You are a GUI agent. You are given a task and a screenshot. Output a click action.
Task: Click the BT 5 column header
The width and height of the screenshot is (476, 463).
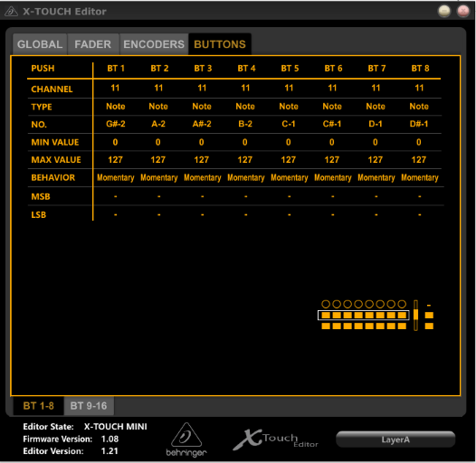point(290,68)
